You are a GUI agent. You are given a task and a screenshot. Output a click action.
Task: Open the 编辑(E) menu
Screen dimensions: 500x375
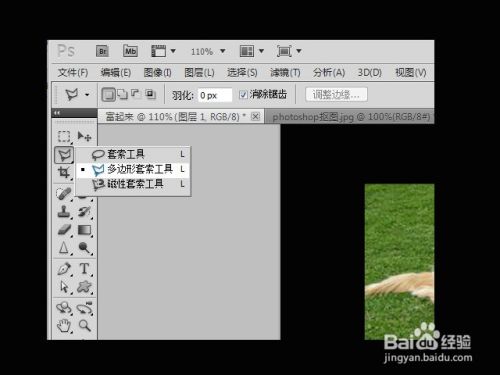pyautogui.click(x=116, y=72)
